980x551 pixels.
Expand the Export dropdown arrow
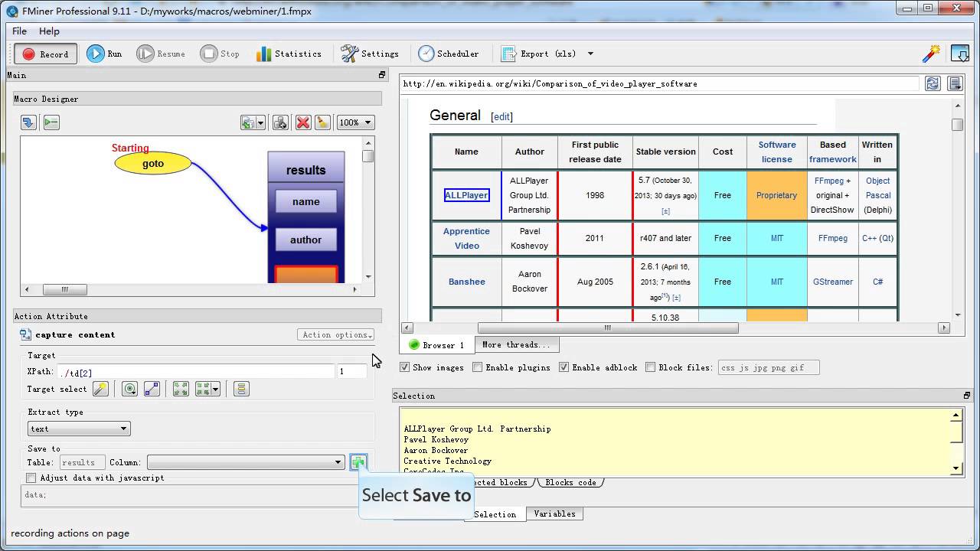pyautogui.click(x=590, y=54)
